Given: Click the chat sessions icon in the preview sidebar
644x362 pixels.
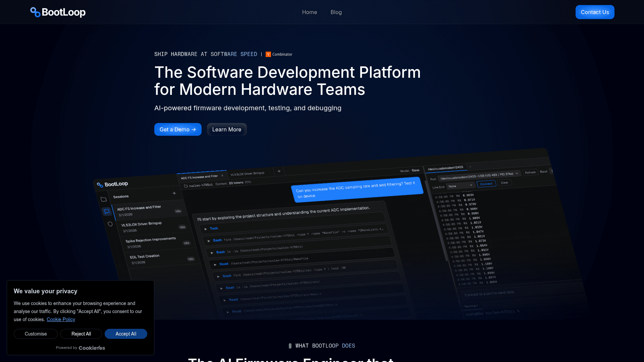Looking at the screenshot, I should click(x=107, y=211).
